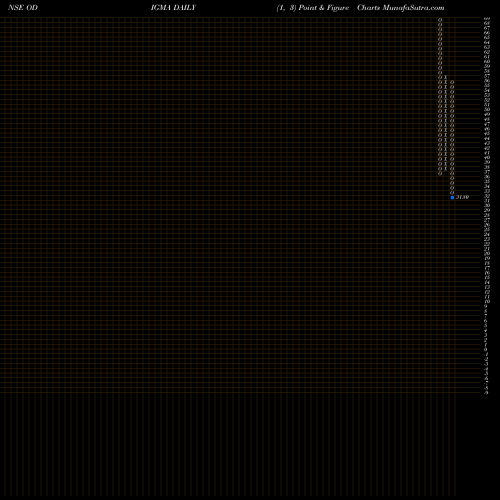This screenshot has width=500, height=500.
Task: Click the 'IGMA DAILY' title text
Action: pyautogui.click(x=173, y=8)
